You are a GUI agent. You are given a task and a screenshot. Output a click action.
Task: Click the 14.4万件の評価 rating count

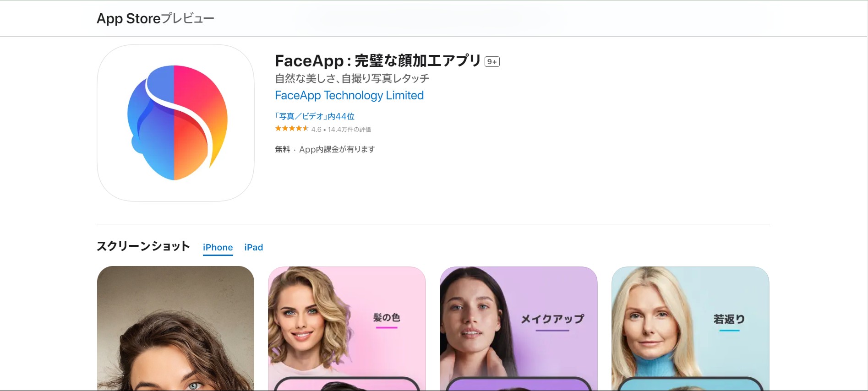349,130
